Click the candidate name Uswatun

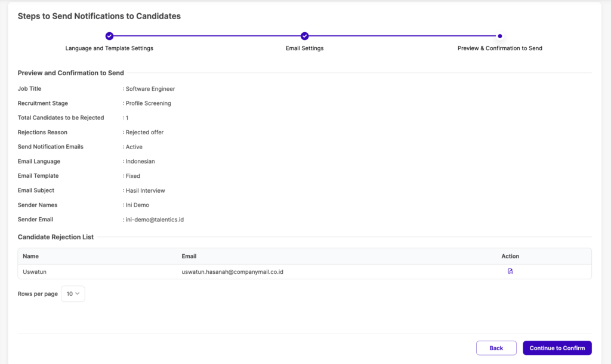pos(35,272)
